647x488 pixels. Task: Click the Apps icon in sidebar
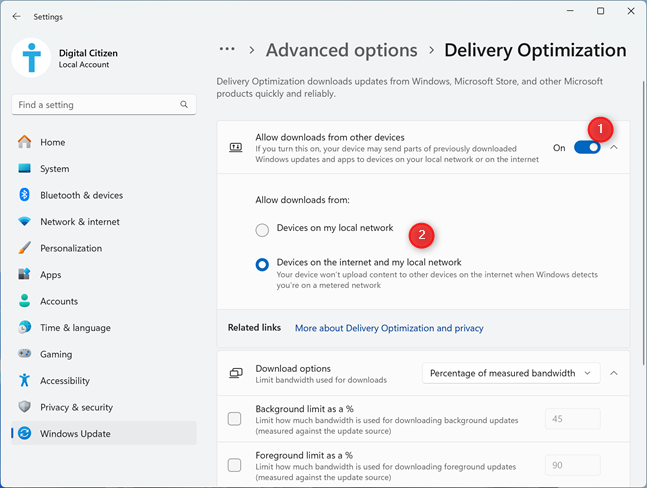point(24,274)
